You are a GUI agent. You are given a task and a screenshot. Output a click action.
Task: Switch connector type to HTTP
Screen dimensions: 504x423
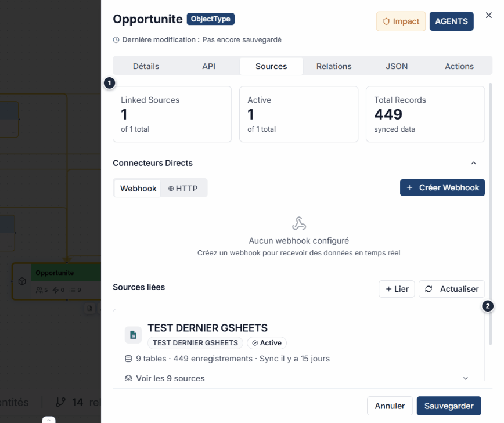(x=183, y=189)
